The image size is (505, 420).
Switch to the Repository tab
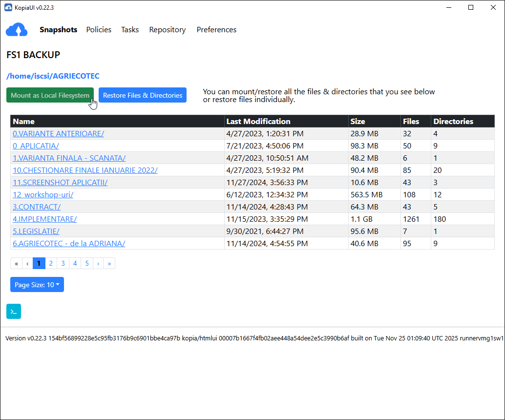click(x=168, y=30)
